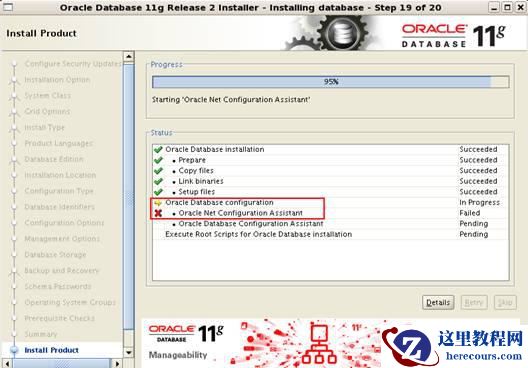Click the Details button
Image resolution: width=528 pixels, height=368 pixels.
point(438,302)
